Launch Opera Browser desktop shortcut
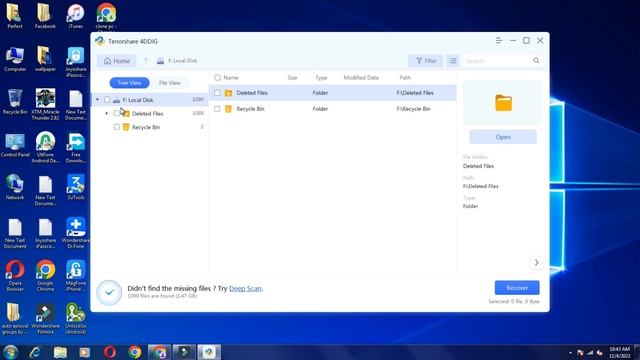Viewport: 640px width, 360px height. [15, 276]
